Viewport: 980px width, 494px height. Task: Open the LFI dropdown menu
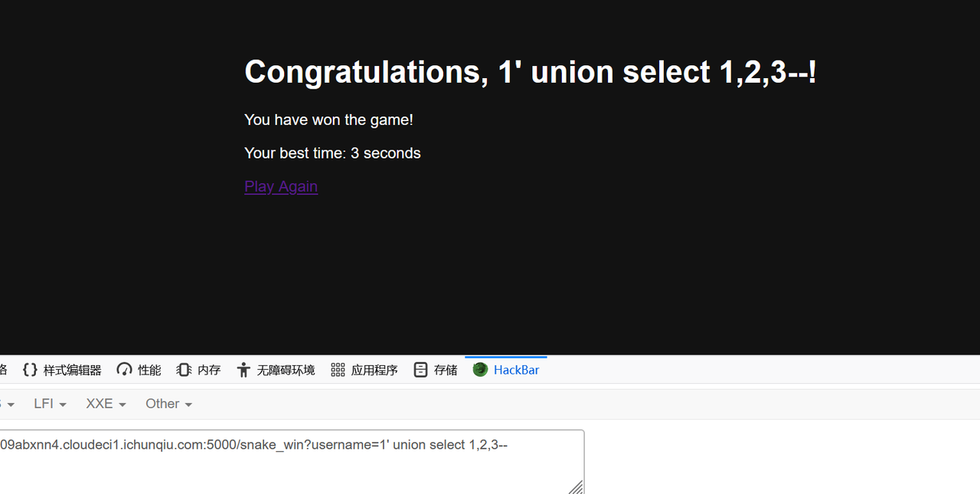tap(50, 404)
